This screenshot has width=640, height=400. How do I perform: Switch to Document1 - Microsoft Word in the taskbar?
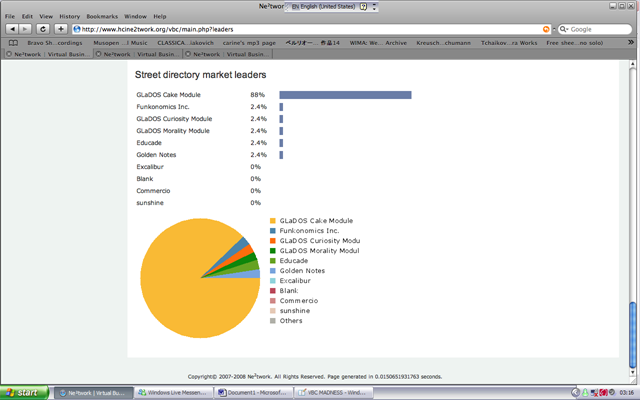tap(253, 393)
